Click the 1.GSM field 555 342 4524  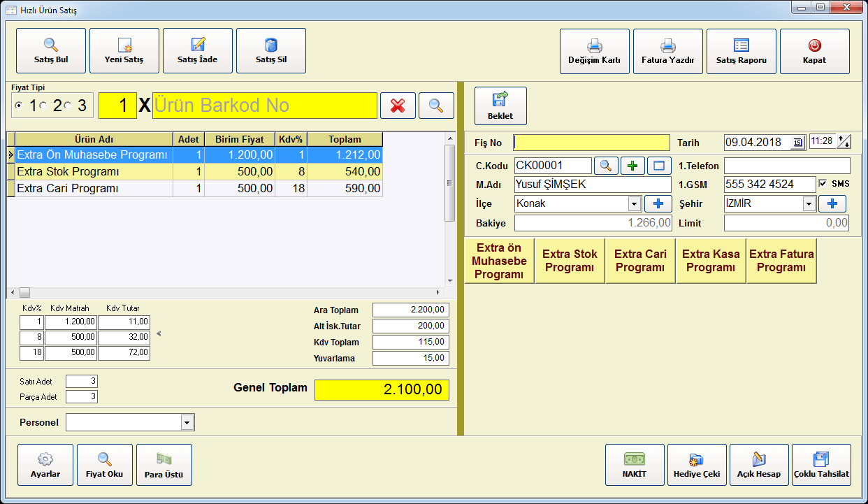[x=769, y=185]
